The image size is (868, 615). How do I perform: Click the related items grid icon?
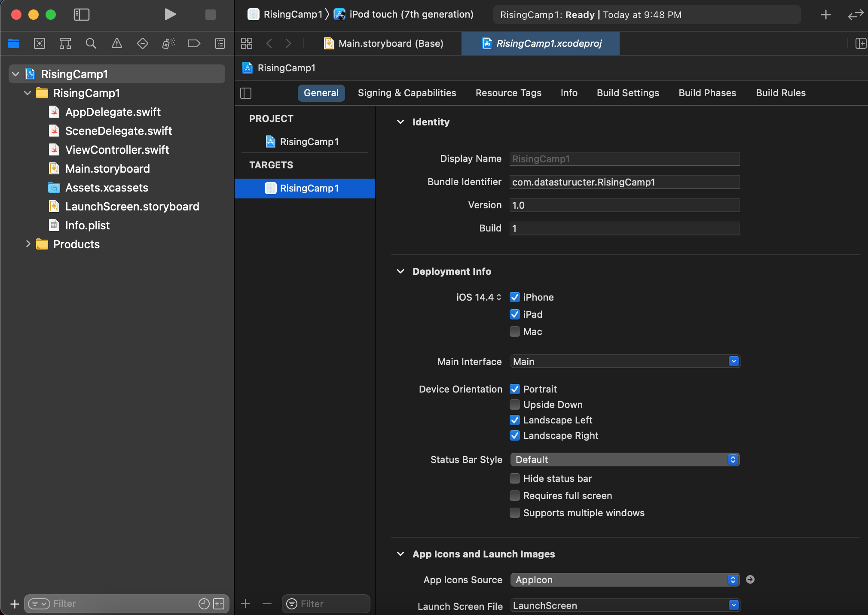[247, 43]
